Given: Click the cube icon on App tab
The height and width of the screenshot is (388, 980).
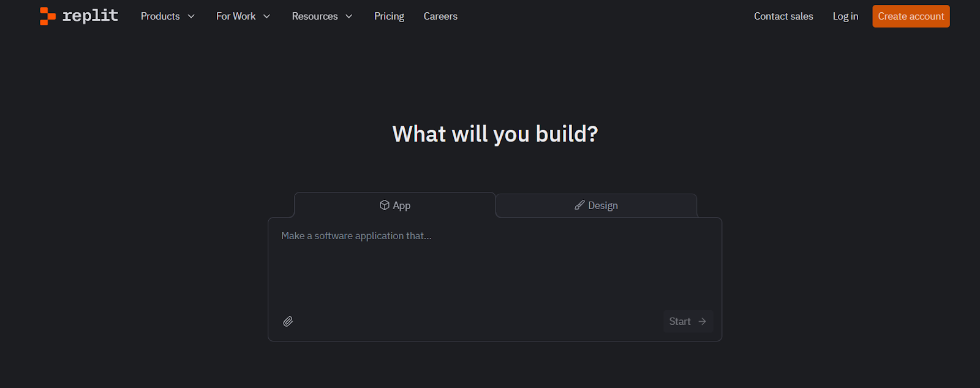Looking at the screenshot, I should [385, 205].
